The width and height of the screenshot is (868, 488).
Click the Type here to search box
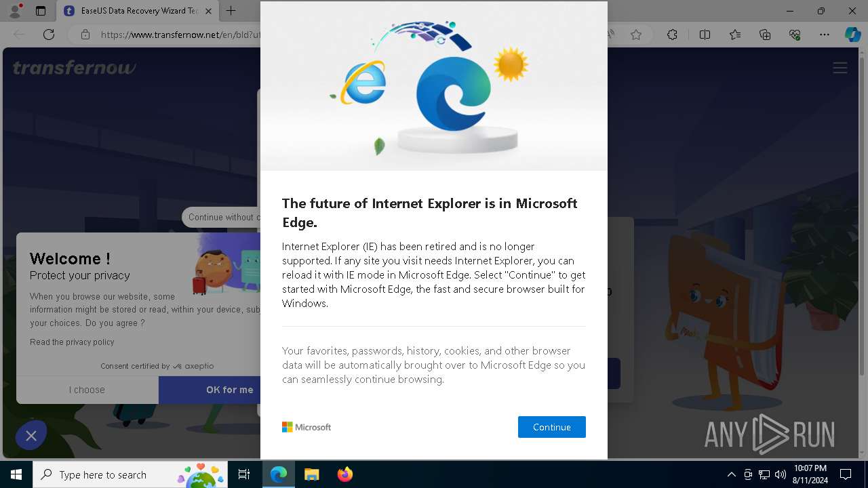pos(130,474)
